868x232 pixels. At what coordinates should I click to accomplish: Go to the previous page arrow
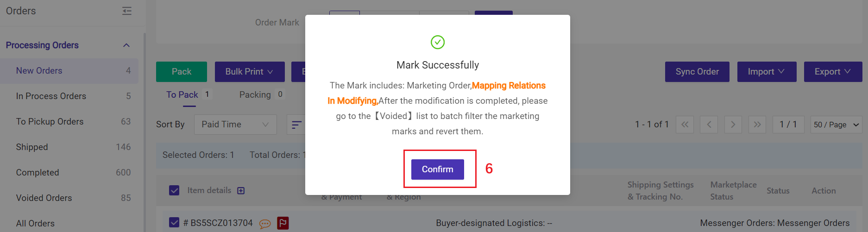[709, 125]
